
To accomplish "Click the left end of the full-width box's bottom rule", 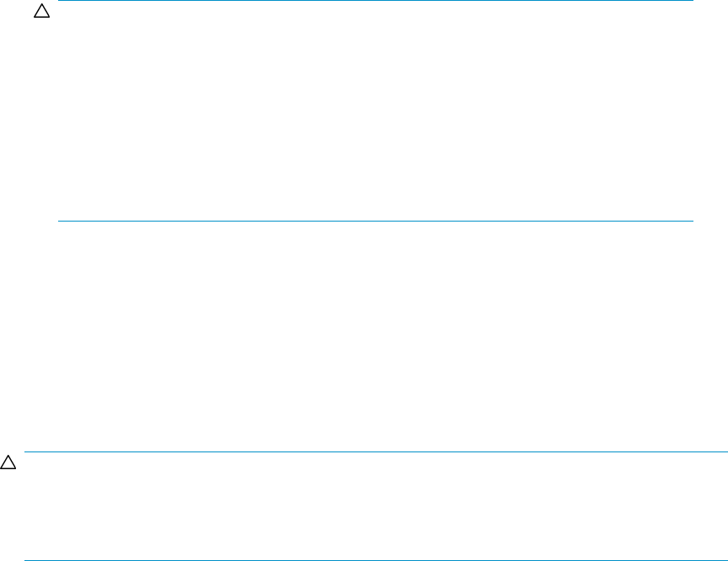I will 27,560.
